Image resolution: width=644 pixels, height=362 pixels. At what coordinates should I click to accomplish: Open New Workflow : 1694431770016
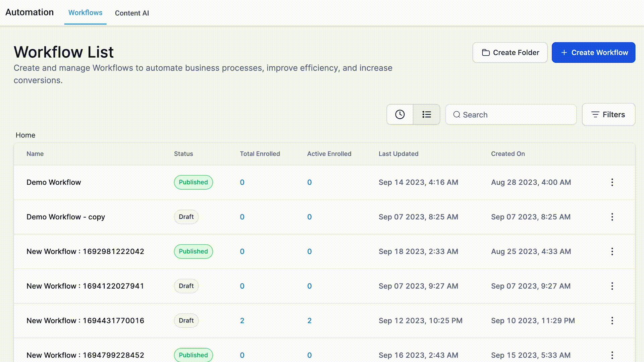tap(85, 321)
